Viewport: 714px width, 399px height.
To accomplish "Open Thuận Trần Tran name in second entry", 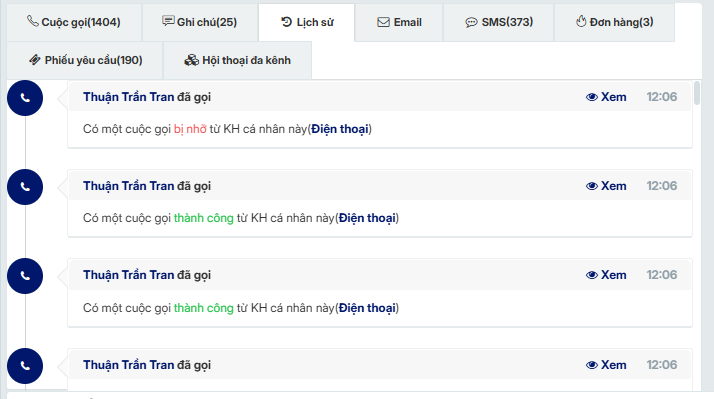I will [128, 186].
